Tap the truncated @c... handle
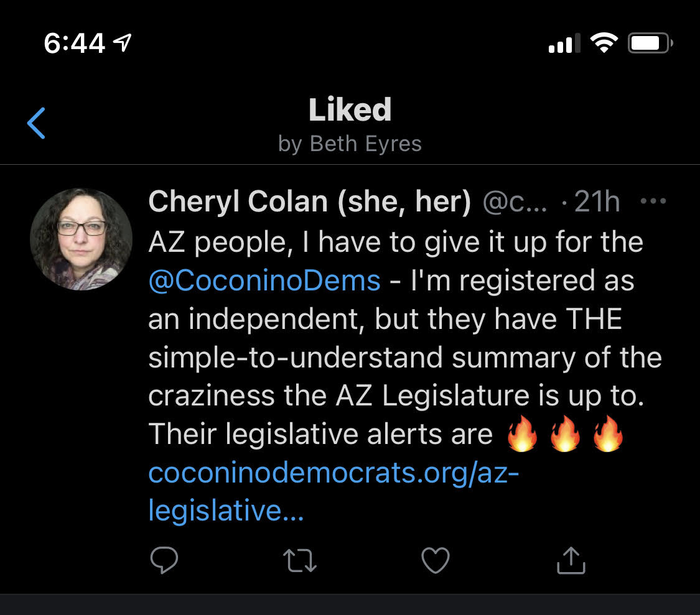The height and width of the screenshot is (615, 700). point(515,202)
